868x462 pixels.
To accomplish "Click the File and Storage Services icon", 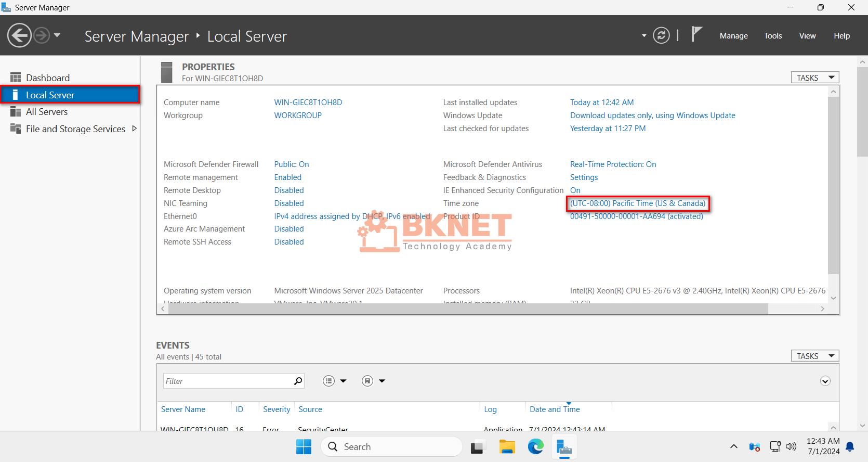I will [16, 129].
